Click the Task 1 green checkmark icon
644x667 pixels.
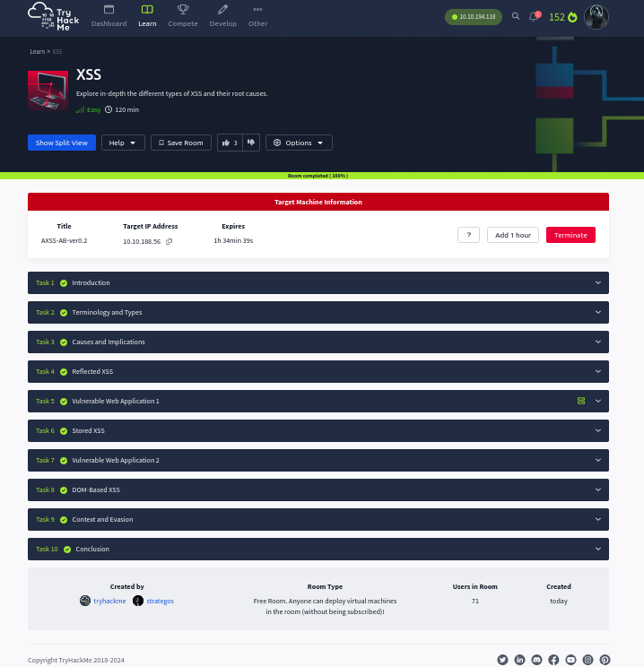[x=64, y=283]
